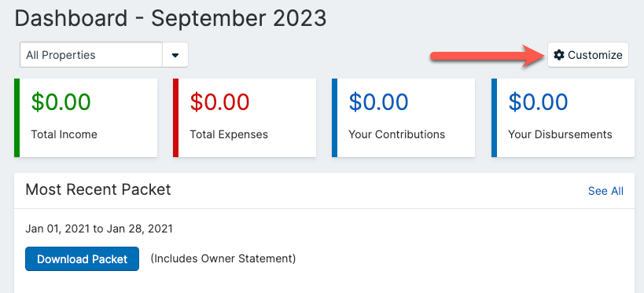Select the Total Expenses label

click(229, 134)
